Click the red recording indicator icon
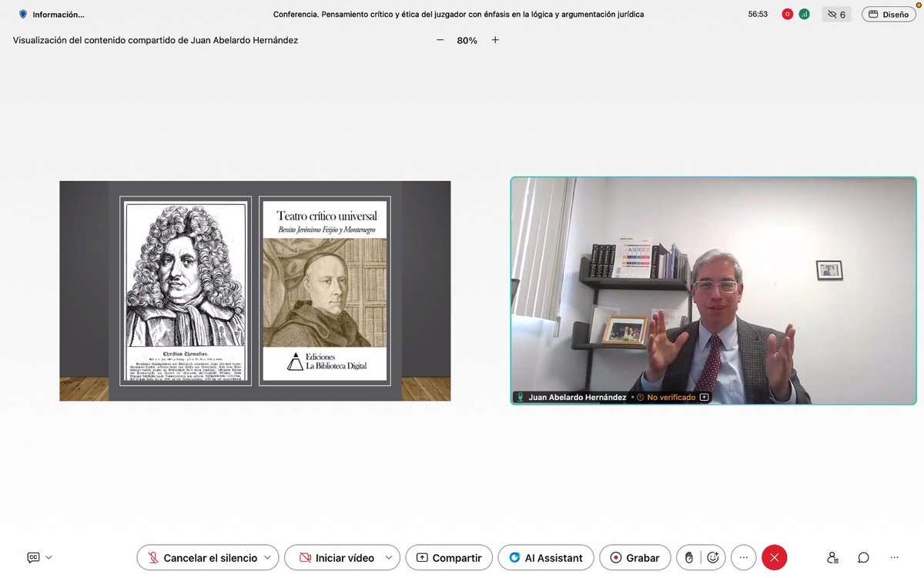Screen dimensions: 924x578 pyautogui.click(x=788, y=14)
